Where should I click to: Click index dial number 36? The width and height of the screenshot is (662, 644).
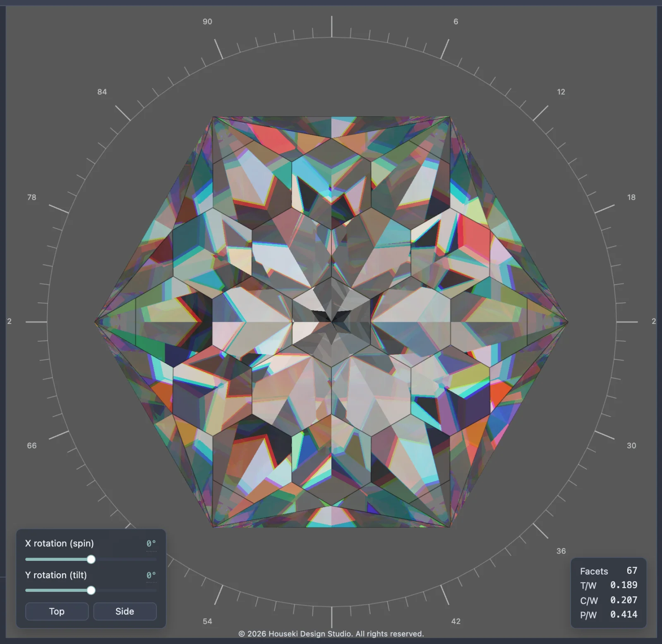561,551
